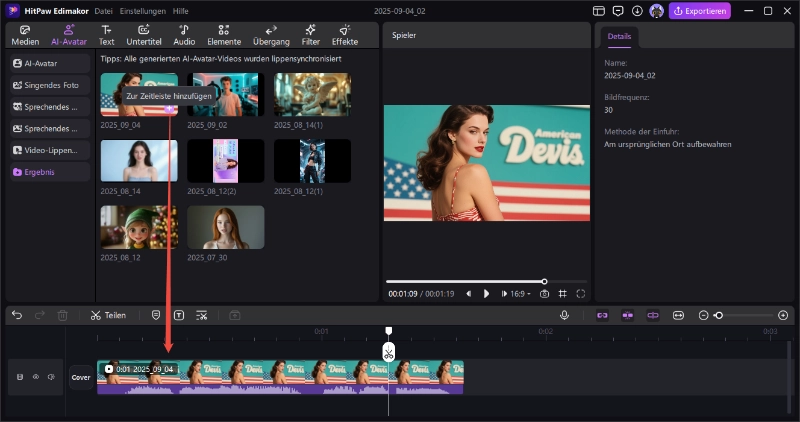
Task: Open the Audio tab
Action: click(184, 35)
